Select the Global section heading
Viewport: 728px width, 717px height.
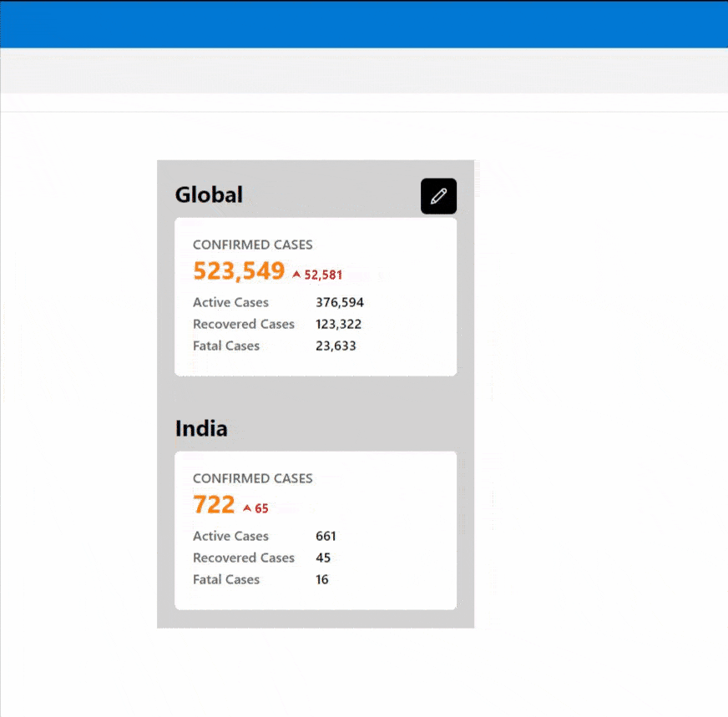[x=209, y=194]
